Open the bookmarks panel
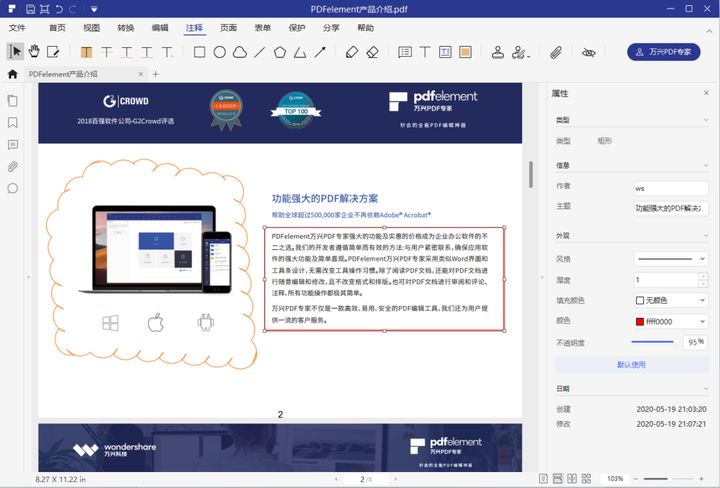 13,123
